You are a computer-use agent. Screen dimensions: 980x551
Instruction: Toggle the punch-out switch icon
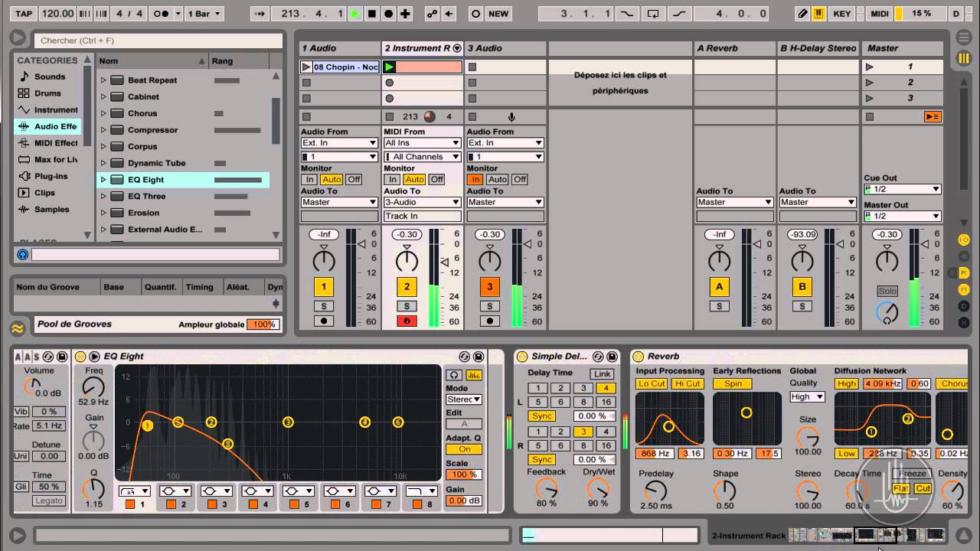(x=680, y=14)
